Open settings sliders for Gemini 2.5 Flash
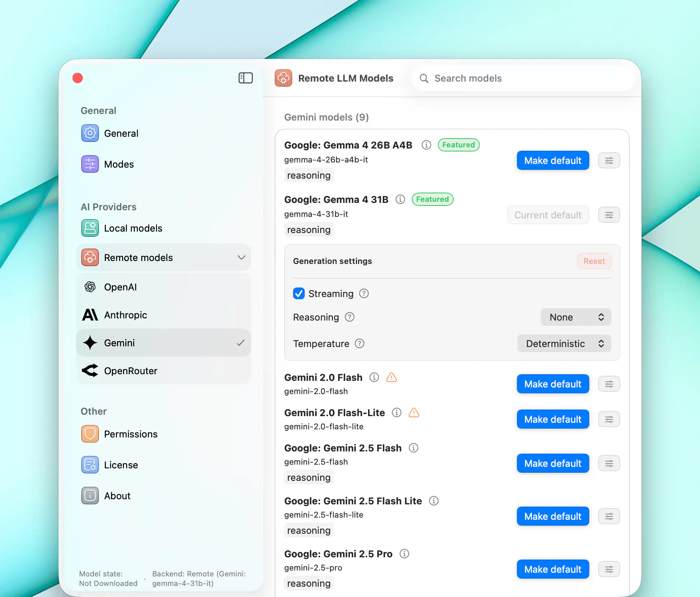The height and width of the screenshot is (597, 700). (609, 464)
